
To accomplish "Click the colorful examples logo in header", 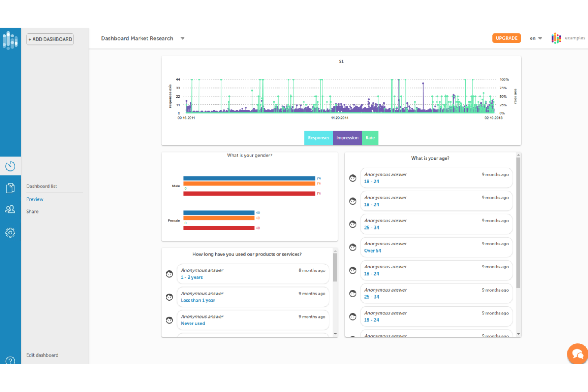I will click(556, 38).
